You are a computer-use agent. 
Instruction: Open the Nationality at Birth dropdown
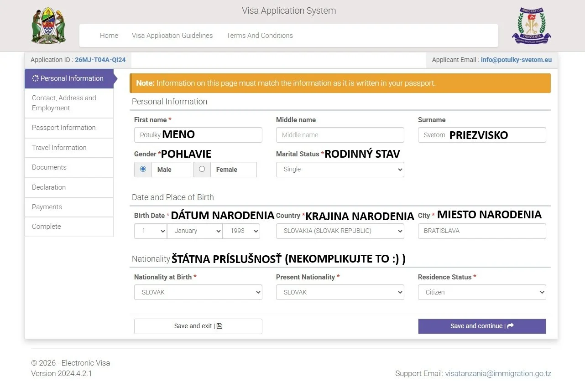coord(198,292)
